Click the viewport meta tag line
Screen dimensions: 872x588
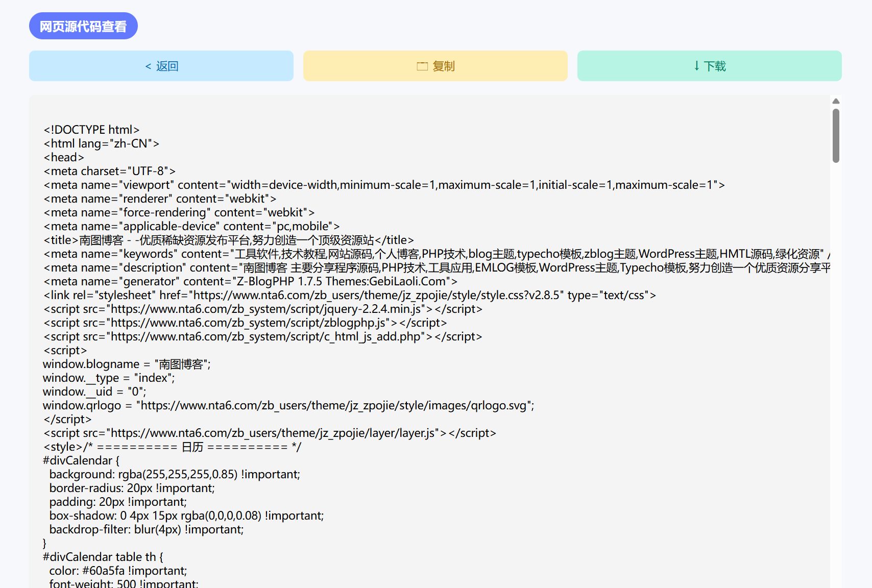[x=384, y=185]
